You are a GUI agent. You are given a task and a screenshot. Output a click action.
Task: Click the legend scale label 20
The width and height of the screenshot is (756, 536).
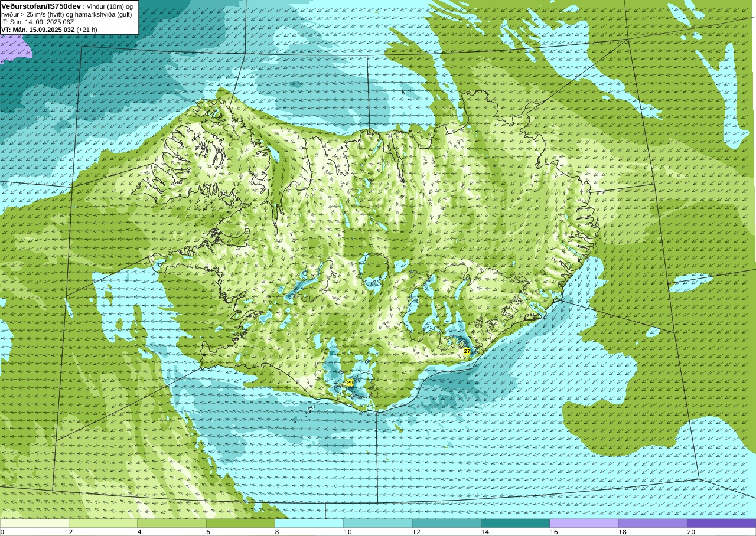pos(691,532)
